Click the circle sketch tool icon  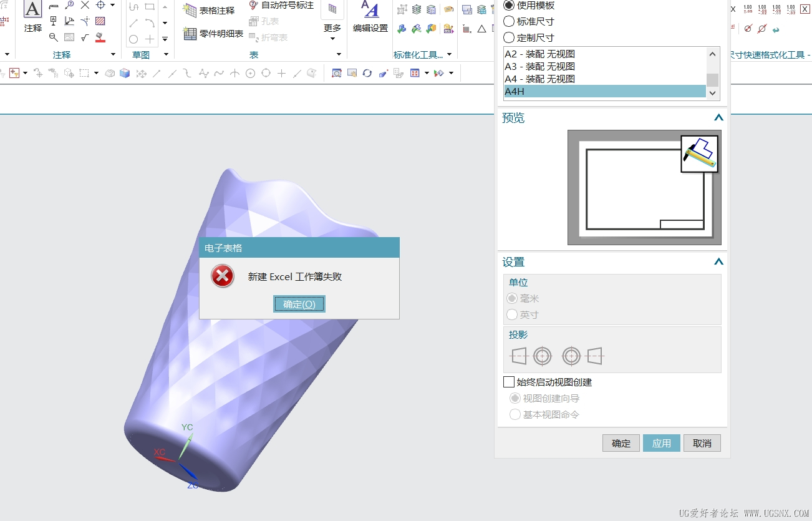[133, 39]
